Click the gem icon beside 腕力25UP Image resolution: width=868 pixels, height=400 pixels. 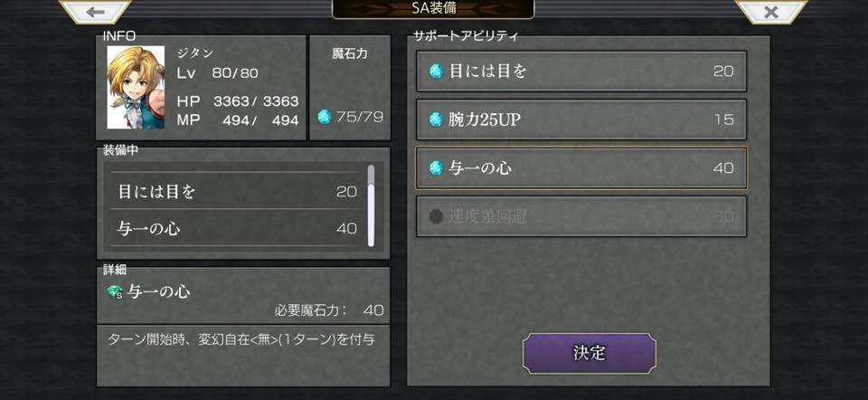436,119
